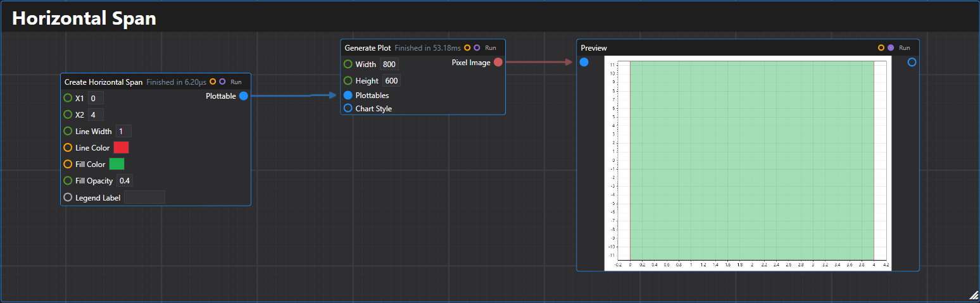Edit the Height 600 field
The width and height of the screenshot is (980, 303).
(391, 80)
